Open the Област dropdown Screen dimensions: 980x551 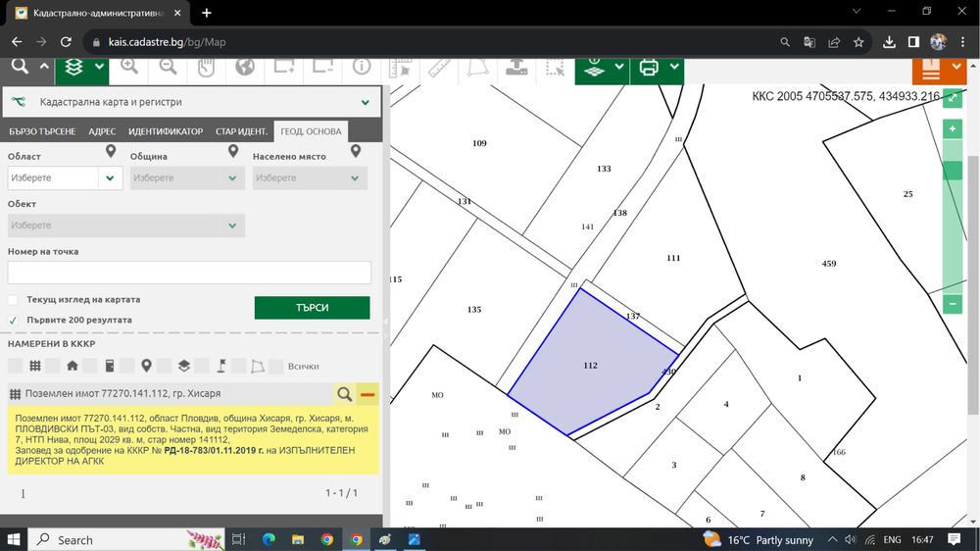coord(65,178)
